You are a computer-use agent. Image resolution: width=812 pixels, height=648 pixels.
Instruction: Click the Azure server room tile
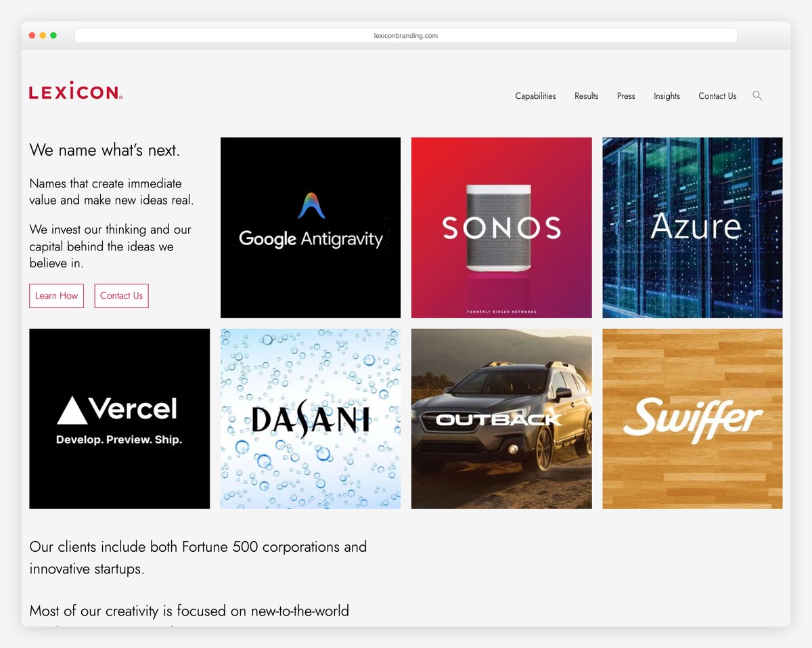coord(692,228)
